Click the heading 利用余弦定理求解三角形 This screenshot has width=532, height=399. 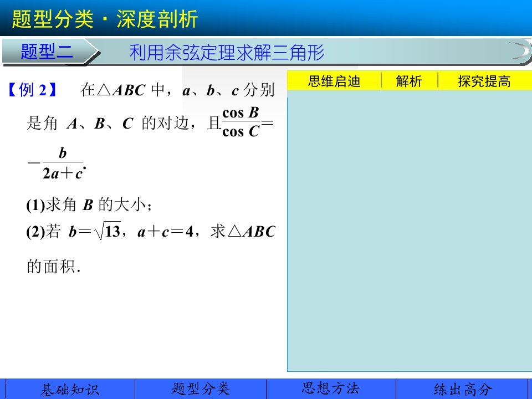click(x=227, y=53)
